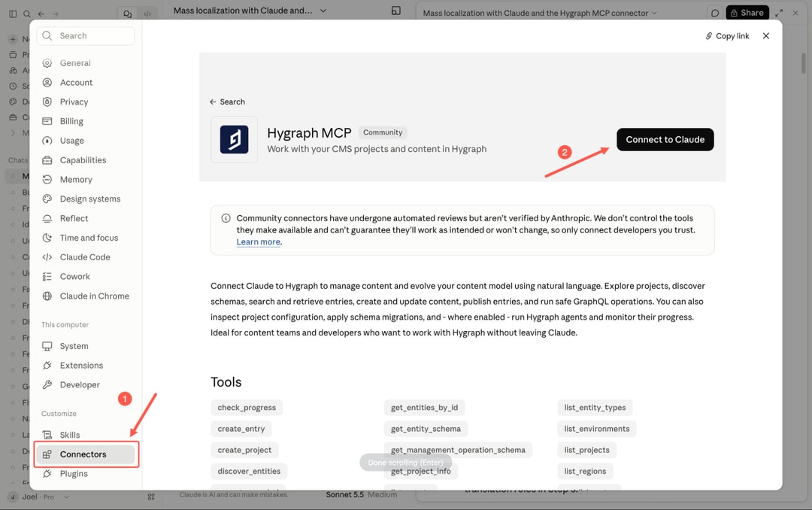Viewport: 812px width, 510px height.
Task: Click the check_progress tool chip
Action: click(247, 408)
